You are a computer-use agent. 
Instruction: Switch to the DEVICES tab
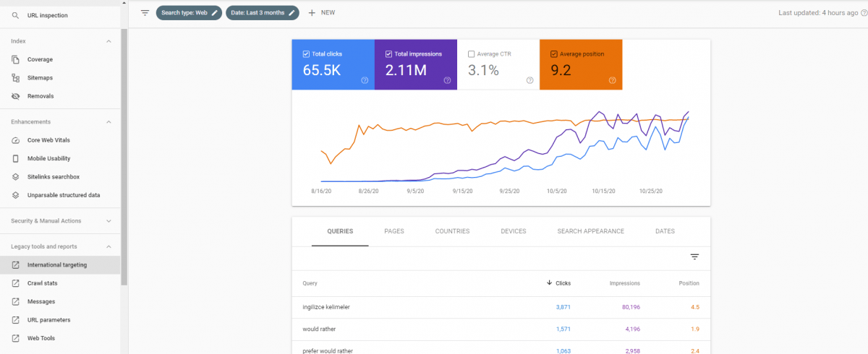click(514, 231)
